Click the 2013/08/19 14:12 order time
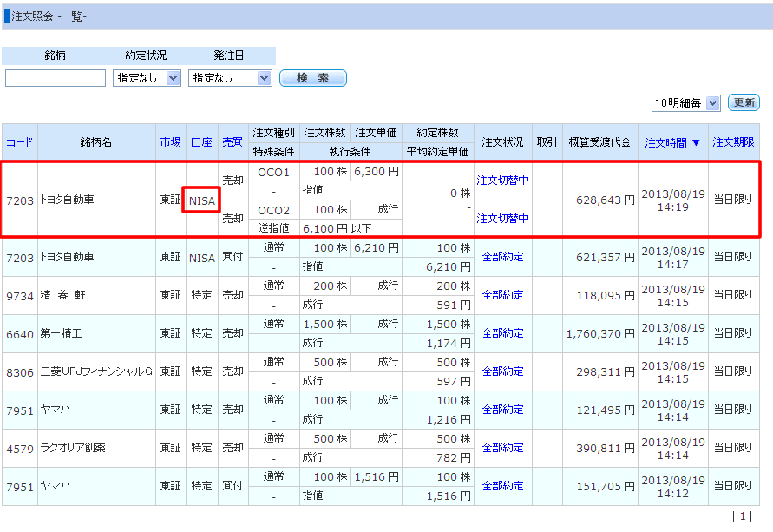This screenshot has width=773, height=532. click(673, 487)
